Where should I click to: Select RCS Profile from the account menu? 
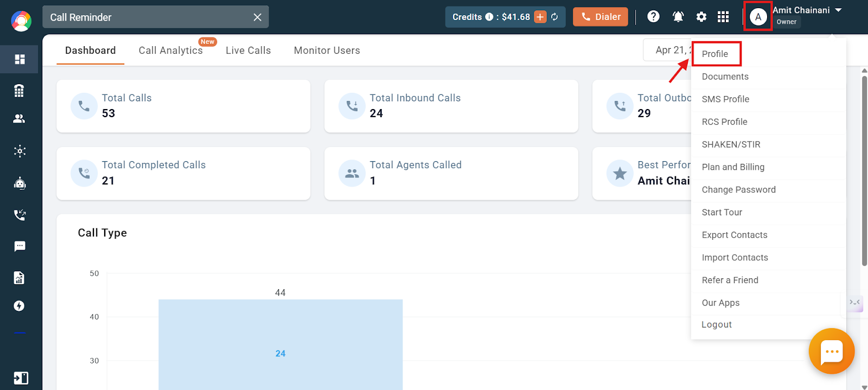[x=725, y=122]
